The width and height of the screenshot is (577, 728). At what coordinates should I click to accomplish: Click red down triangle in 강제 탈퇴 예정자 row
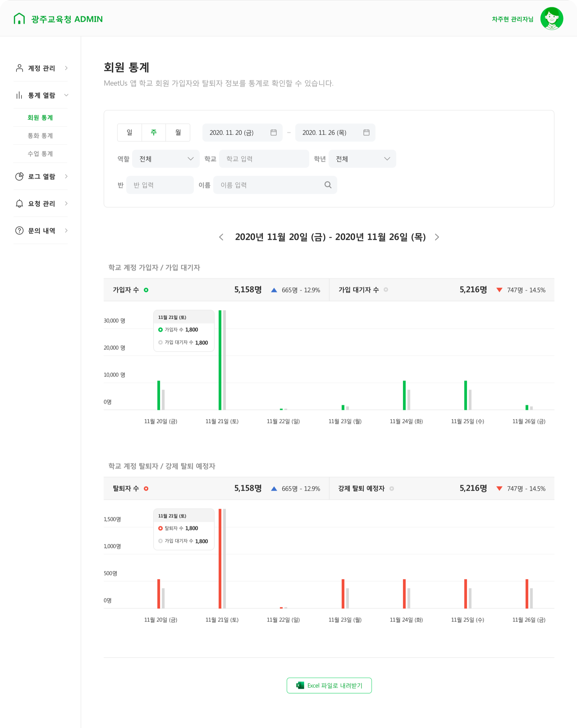[x=499, y=488]
